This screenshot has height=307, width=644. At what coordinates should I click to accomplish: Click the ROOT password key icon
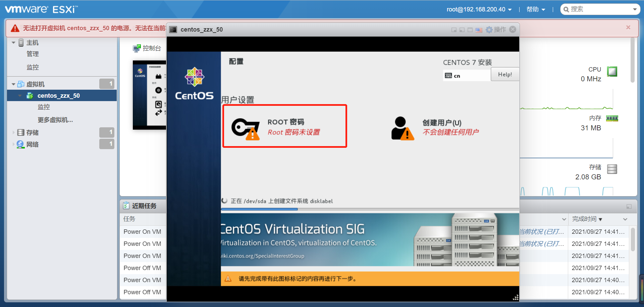pos(246,129)
